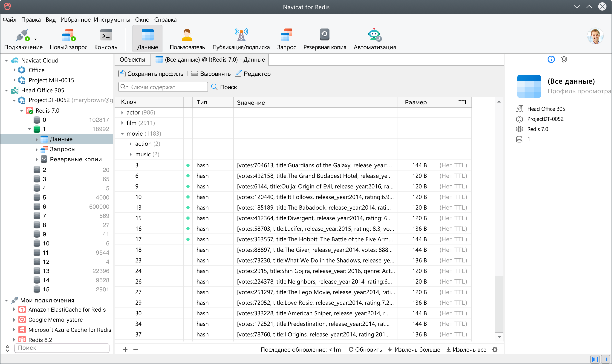Image resolution: width=612 pixels, height=364 pixels.
Task: Sort by the TTL column header
Action: tap(451, 102)
